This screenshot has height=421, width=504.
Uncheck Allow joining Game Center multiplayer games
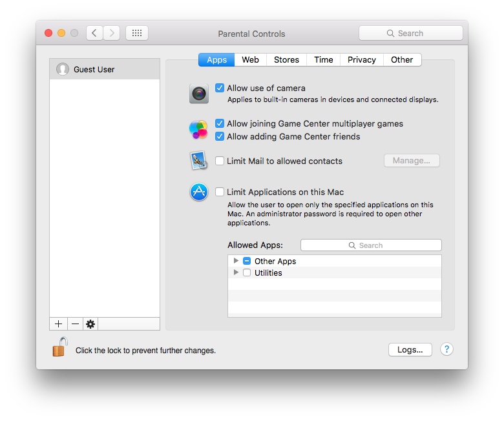[220, 123]
